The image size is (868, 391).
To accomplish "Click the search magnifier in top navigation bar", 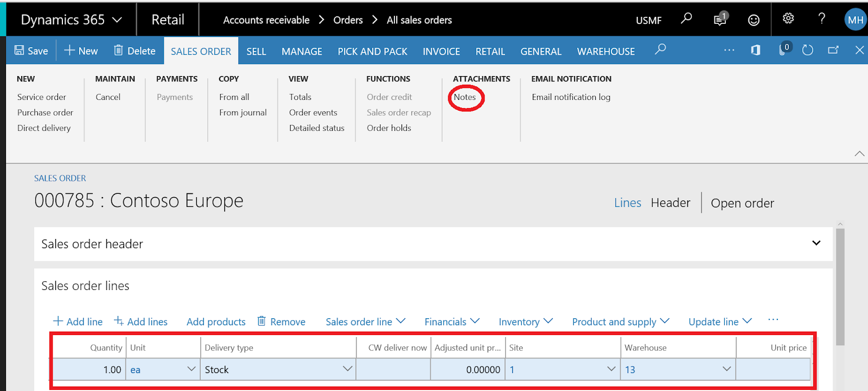I will pos(686,19).
